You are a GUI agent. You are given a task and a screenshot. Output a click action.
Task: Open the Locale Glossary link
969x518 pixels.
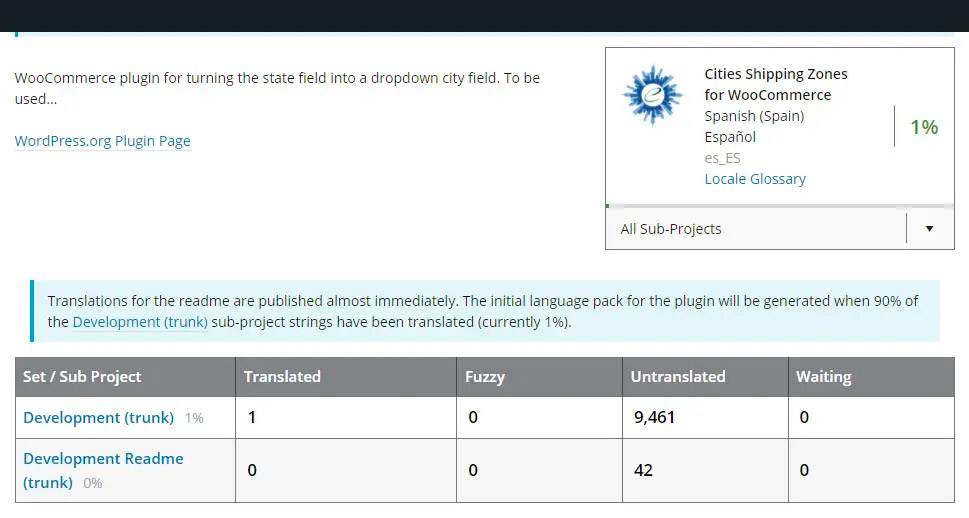pos(755,179)
